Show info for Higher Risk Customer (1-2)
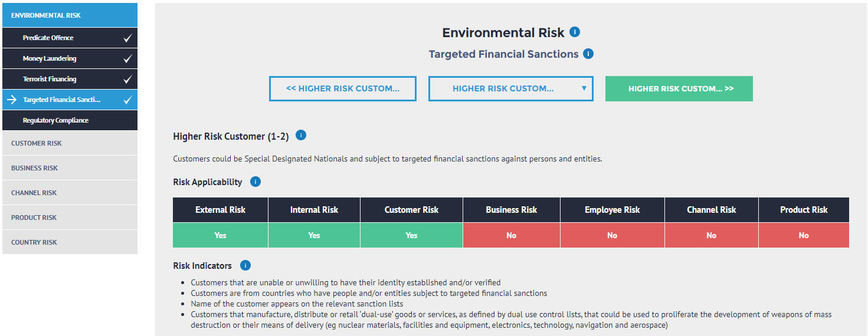The height and width of the screenshot is (336, 868). tap(300, 136)
